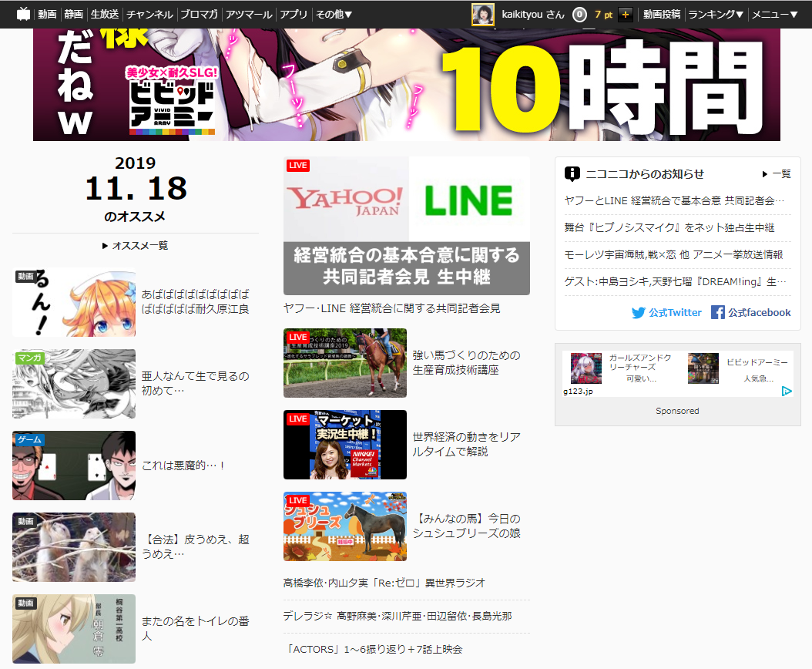The width and height of the screenshot is (812, 669).
Task: Open the 公式Twitter link
Action: tap(666, 312)
